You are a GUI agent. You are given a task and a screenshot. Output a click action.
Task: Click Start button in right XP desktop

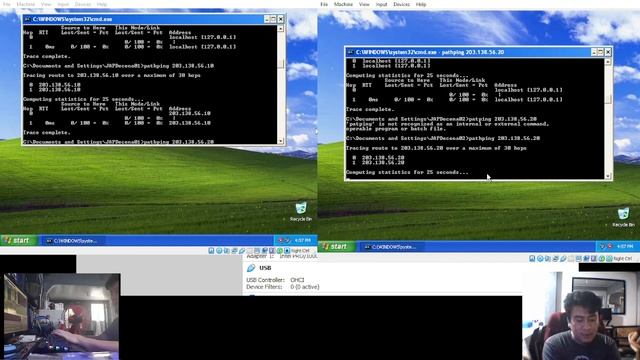tap(337, 247)
